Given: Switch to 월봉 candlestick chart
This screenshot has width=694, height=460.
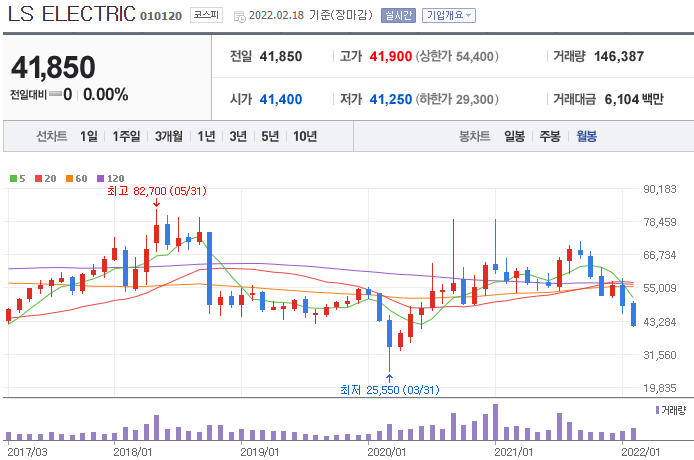Looking at the screenshot, I should point(586,136).
